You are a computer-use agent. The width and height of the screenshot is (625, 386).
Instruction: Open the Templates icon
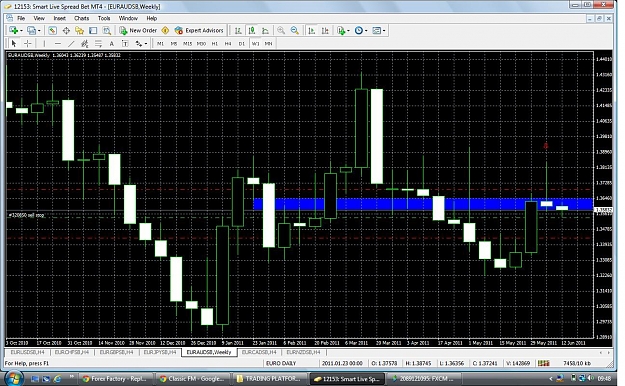pyautogui.click(x=376, y=30)
